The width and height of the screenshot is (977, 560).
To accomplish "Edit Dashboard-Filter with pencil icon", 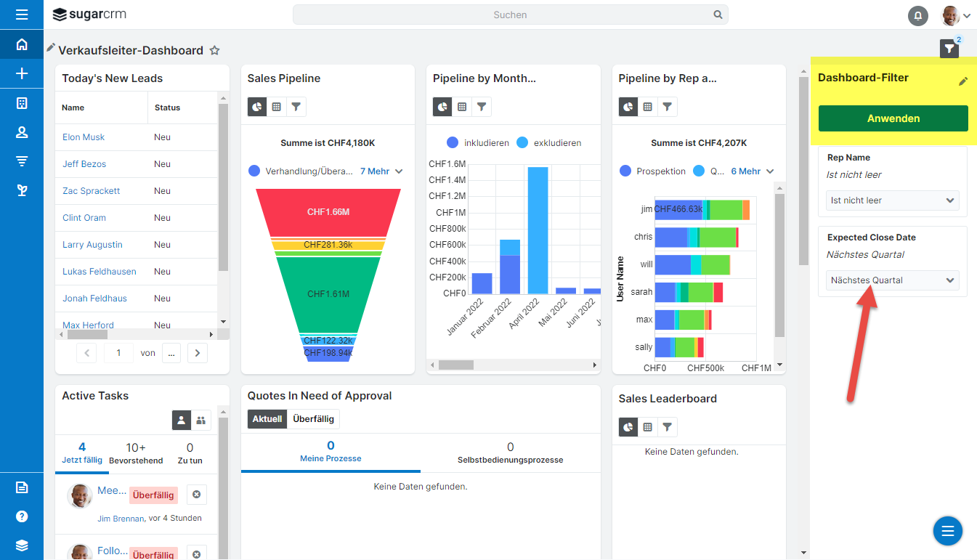I will click(x=963, y=81).
